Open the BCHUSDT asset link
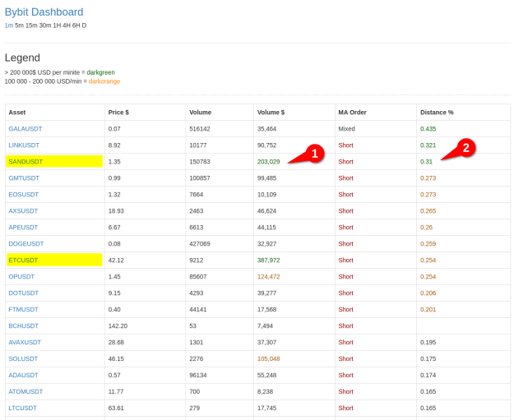Screen dimensions: 514x420 (x=24, y=325)
